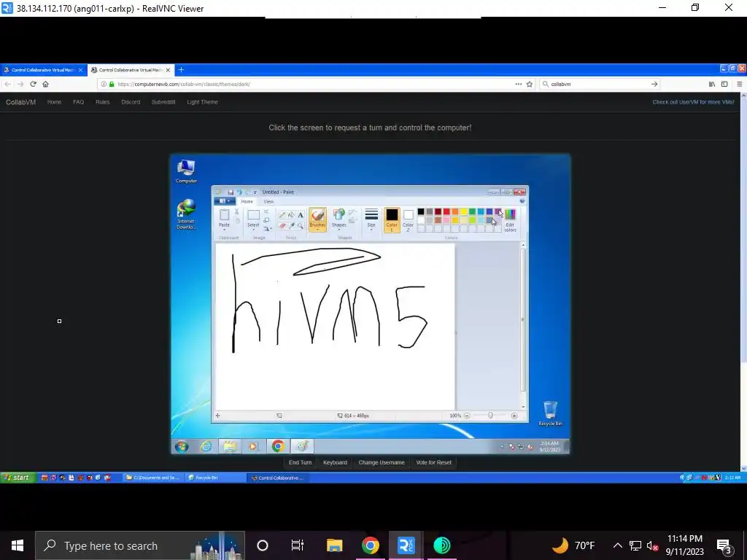The image size is (747, 560).
Task: Open the Discord link on CollabVM navbar
Action: tap(131, 102)
